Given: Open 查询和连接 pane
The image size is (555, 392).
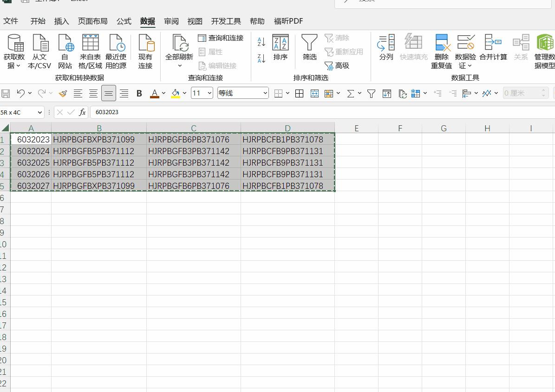Looking at the screenshot, I should (x=221, y=38).
